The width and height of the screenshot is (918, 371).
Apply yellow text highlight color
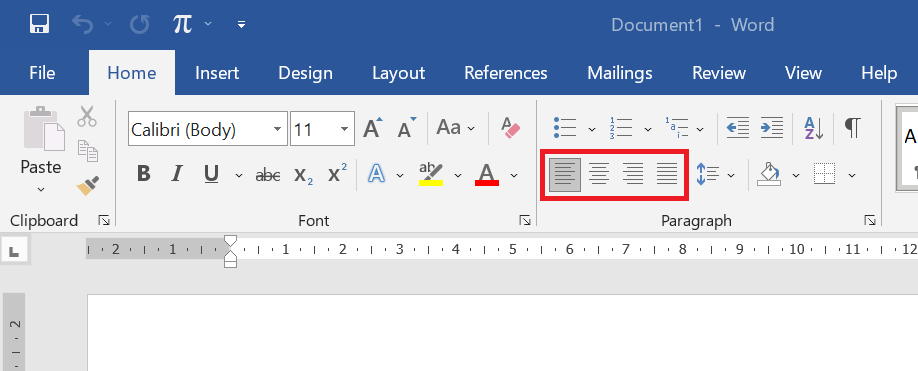[x=431, y=174]
